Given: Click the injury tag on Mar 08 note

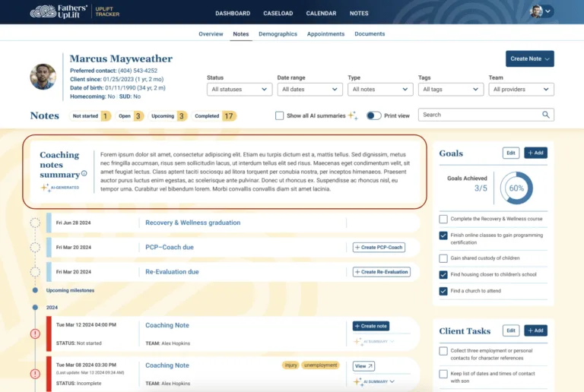Looking at the screenshot, I should point(291,365).
